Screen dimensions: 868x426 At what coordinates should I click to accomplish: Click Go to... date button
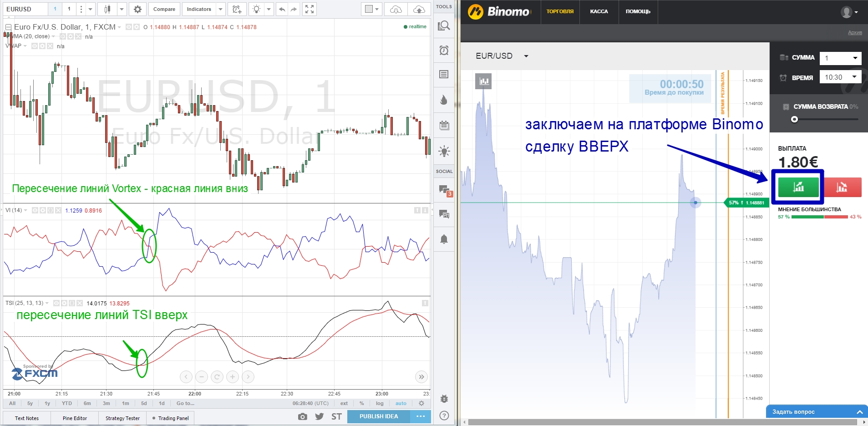pyautogui.click(x=185, y=403)
